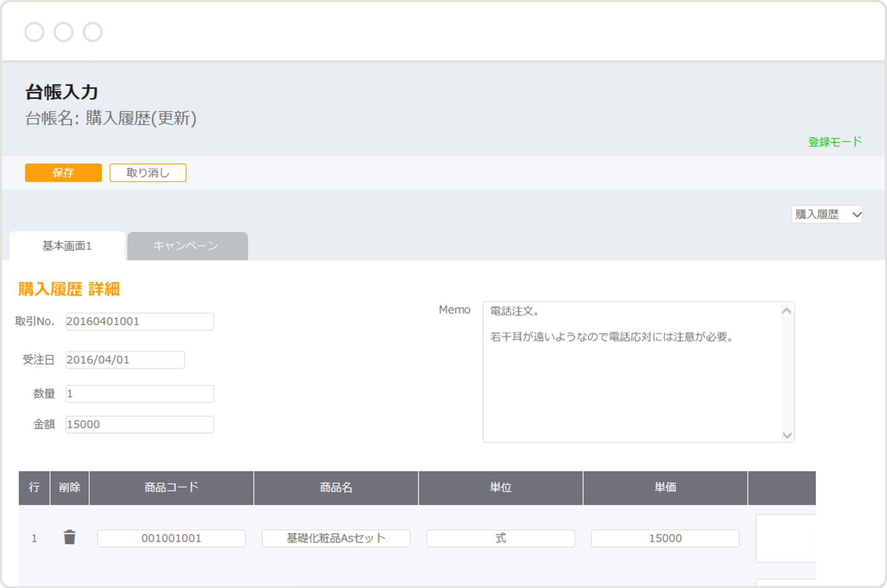This screenshot has width=887, height=588.
Task: Click the Memo label
Action: (x=454, y=310)
